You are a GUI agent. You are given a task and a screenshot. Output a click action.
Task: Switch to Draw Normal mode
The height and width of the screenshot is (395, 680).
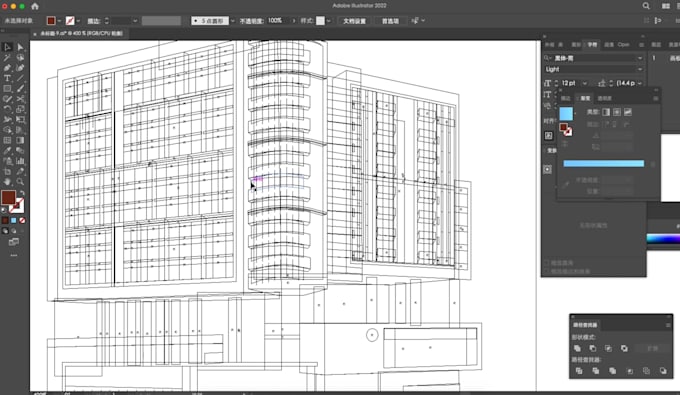(x=5, y=231)
